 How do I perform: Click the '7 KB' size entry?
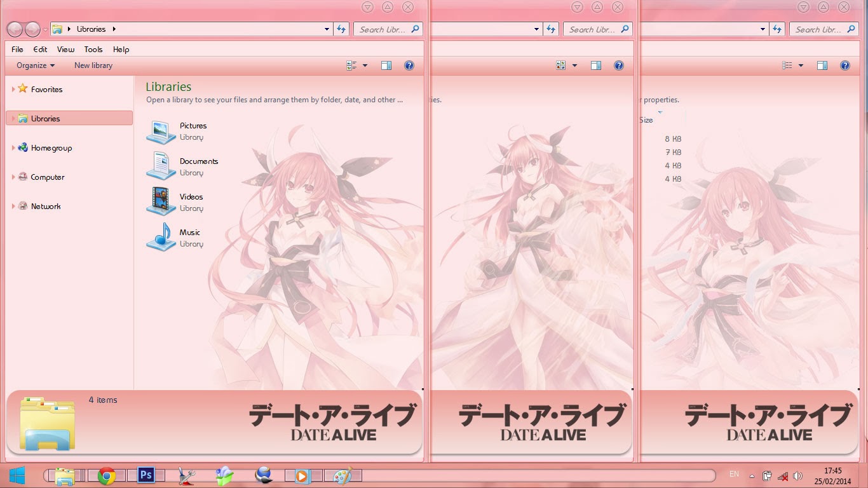(x=673, y=152)
